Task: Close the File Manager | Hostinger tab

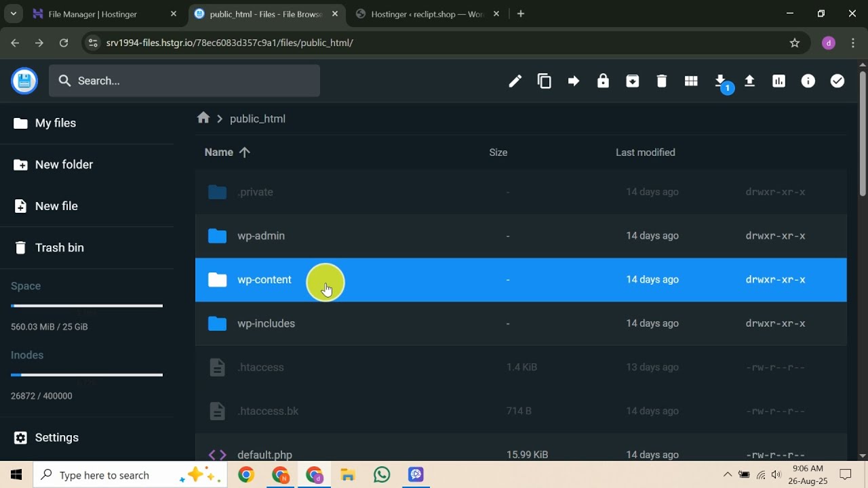Action: click(174, 14)
